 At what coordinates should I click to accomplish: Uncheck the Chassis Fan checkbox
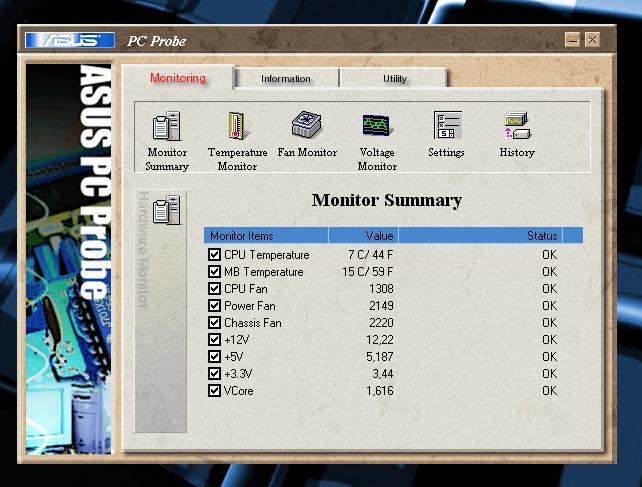(x=214, y=322)
